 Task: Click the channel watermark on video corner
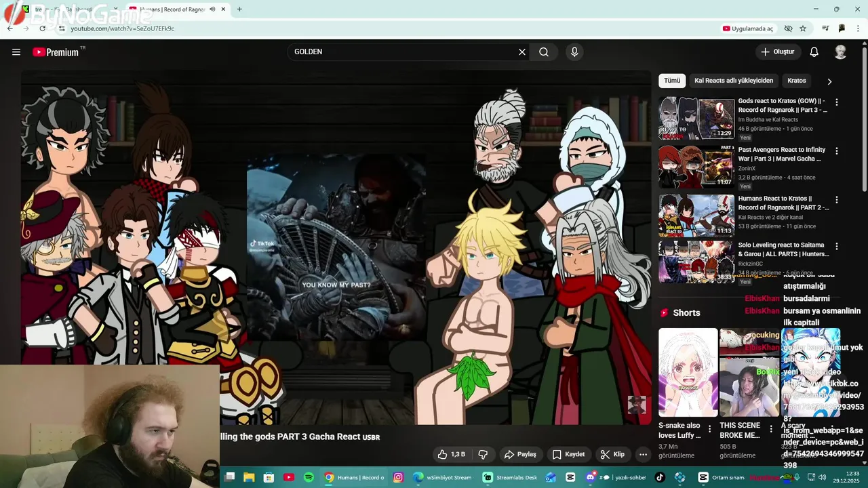[637, 405]
